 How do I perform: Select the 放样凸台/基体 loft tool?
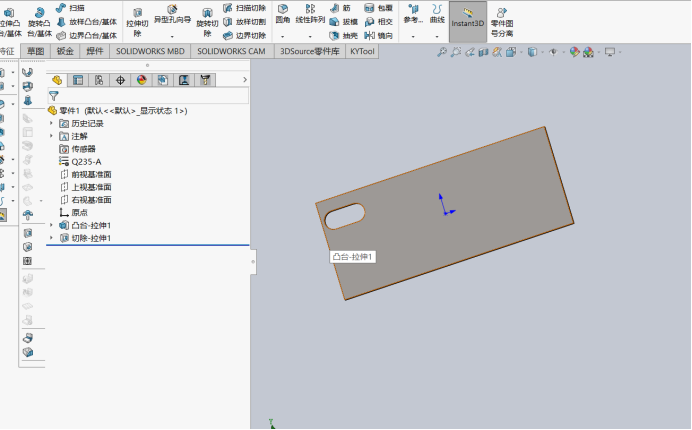tap(87, 22)
